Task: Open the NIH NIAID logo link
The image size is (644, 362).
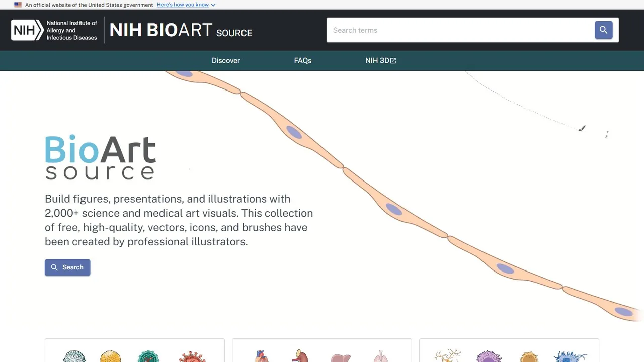Action: [54, 30]
